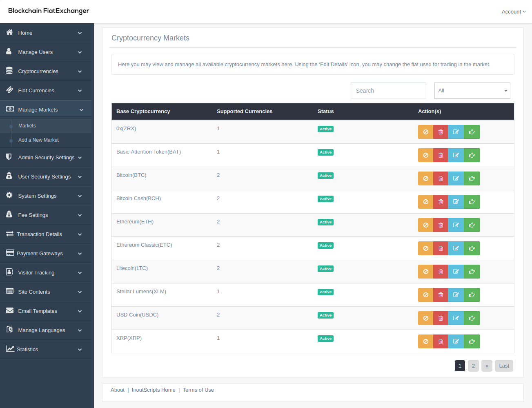
Task: Click the Home icon in the sidebar
Action: click(9, 33)
